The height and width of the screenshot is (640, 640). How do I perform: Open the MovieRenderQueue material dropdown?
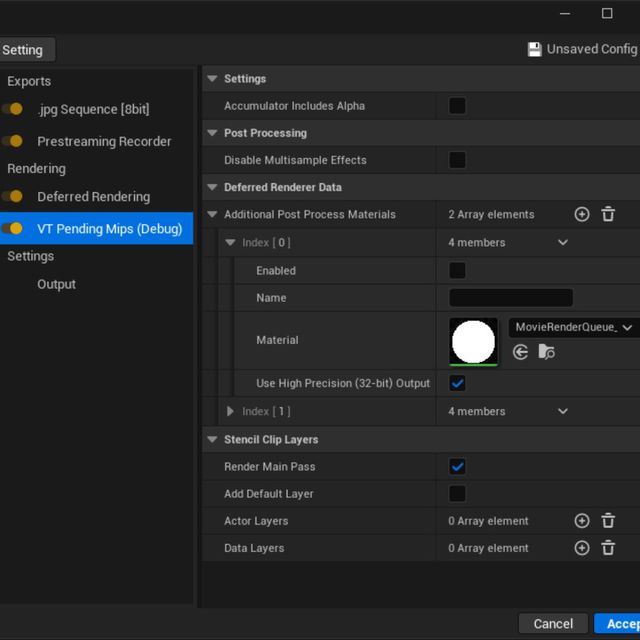point(574,328)
